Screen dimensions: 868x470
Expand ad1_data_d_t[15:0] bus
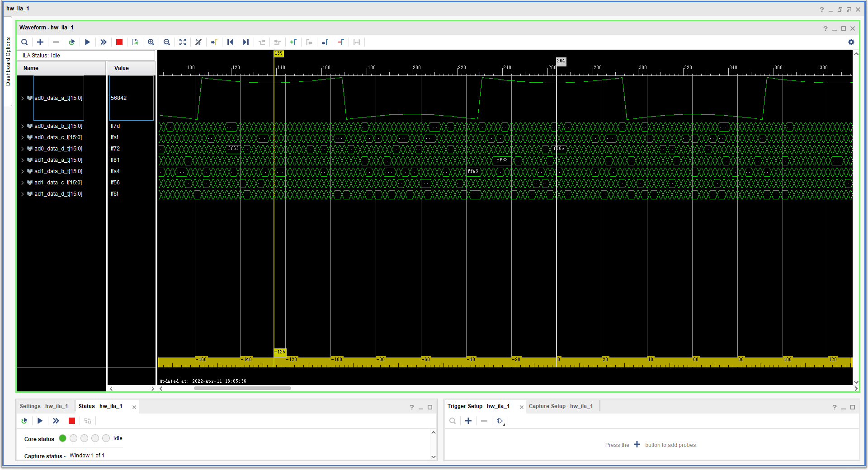coord(22,194)
